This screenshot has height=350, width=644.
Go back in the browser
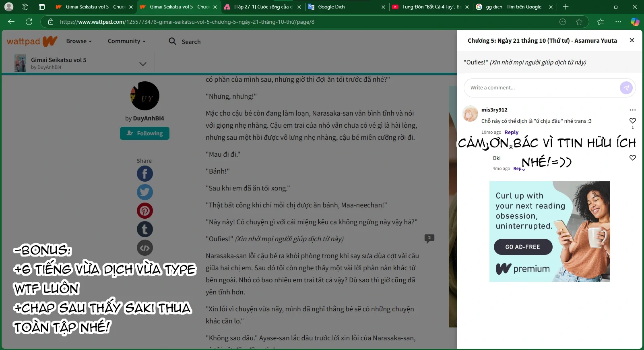11,22
